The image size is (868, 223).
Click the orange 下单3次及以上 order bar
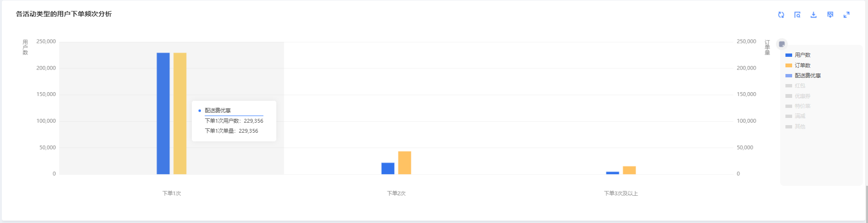pyautogui.click(x=629, y=170)
